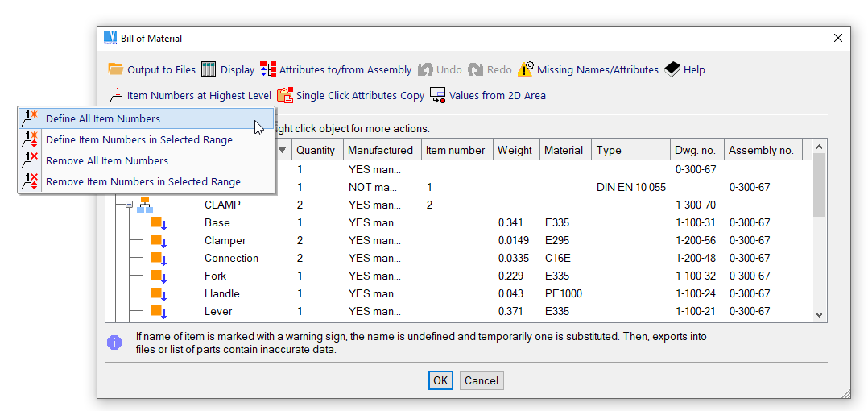Screen dimensions: 868x411
Task: Click the sort arrow beside Quantity column
Action: coord(282,150)
